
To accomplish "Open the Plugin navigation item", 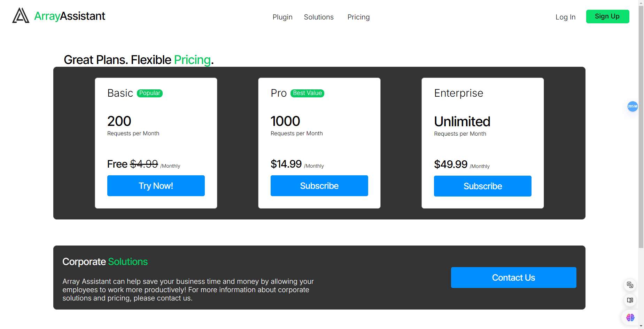I will click(282, 17).
